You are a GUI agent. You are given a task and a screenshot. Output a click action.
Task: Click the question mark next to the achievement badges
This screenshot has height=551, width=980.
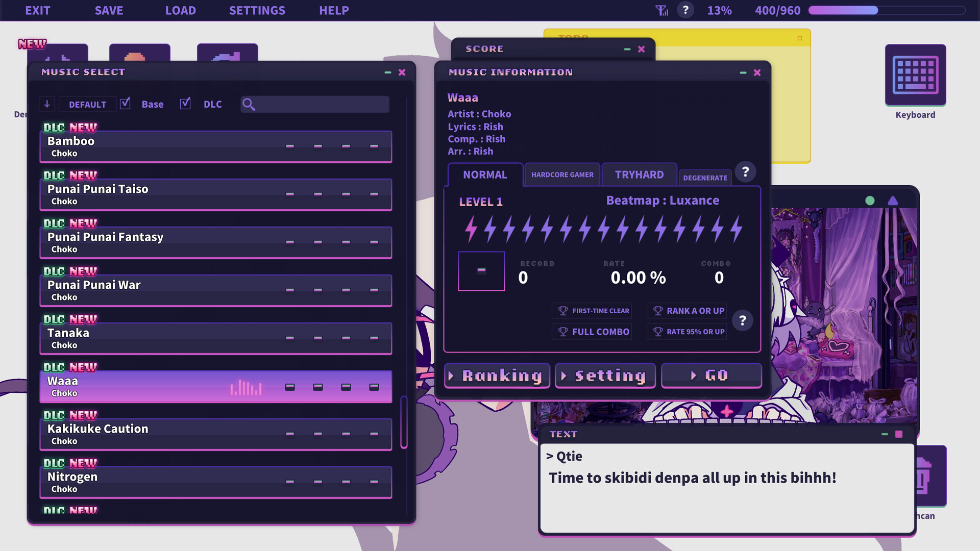pyautogui.click(x=743, y=320)
